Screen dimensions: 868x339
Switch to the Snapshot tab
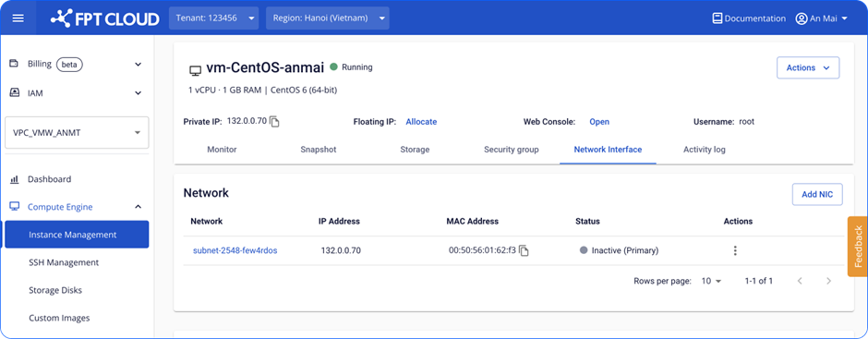pyautogui.click(x=319, y=150)
